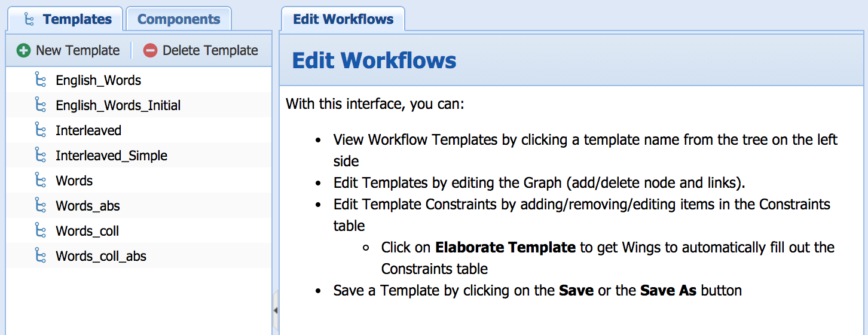Click the template icon beside Interleaved
This screenshot has height=335, width=868.
[x=41, y=130]
